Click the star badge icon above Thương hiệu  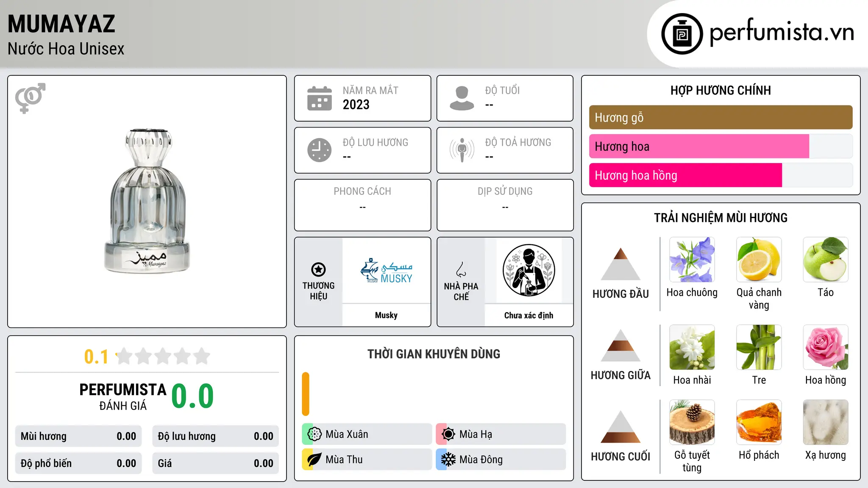point(318,269)
